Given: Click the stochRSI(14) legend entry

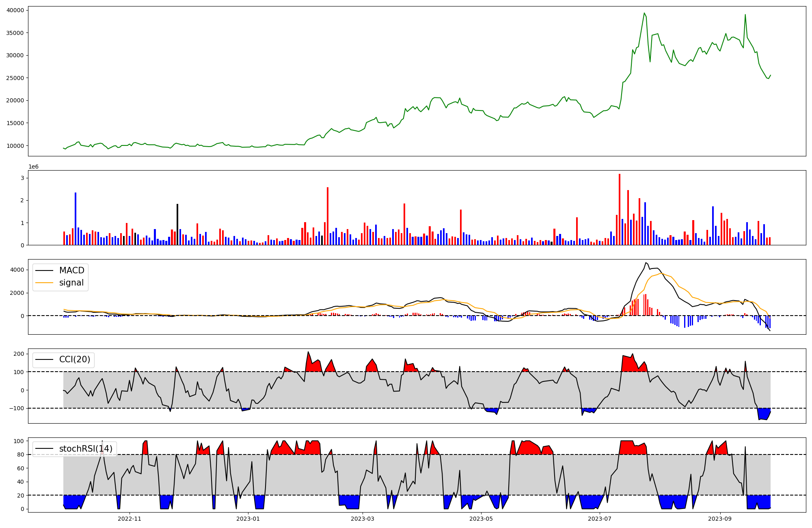Looking at the screenshot, I should pyautogui.click(x=85, y=449).
